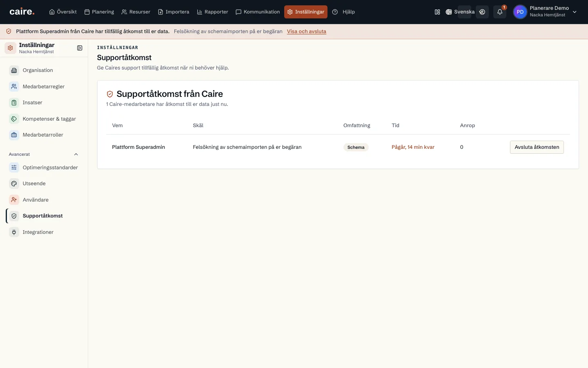Go to Planering in top navigation
This screenshot has width=588, height=368.
pos(99,12)
